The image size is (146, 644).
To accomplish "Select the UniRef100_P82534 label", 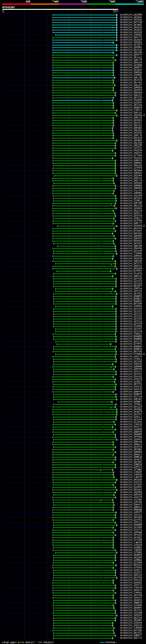I will [x=131, y=151].
